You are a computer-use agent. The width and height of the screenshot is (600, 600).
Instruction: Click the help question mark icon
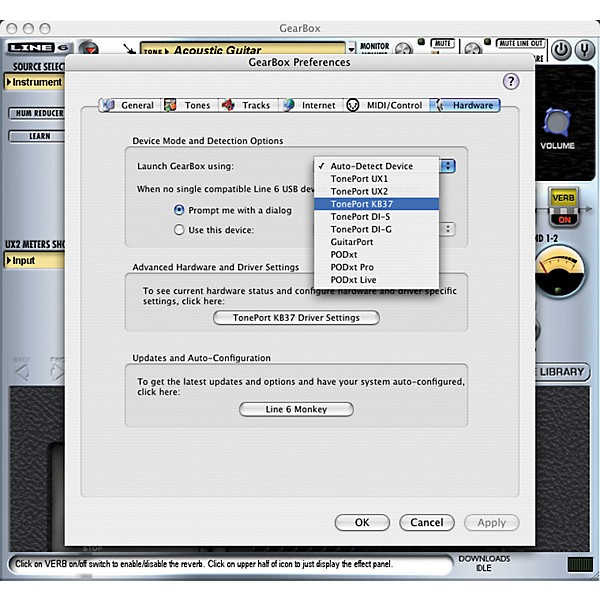pyautogui.click(x=512, y=81)
